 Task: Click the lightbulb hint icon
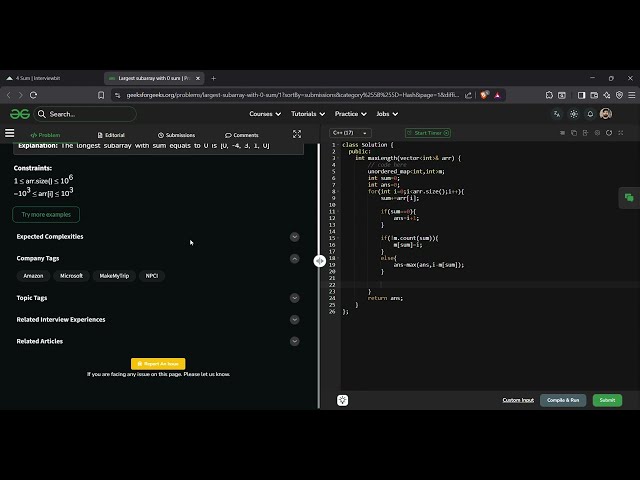342,400
